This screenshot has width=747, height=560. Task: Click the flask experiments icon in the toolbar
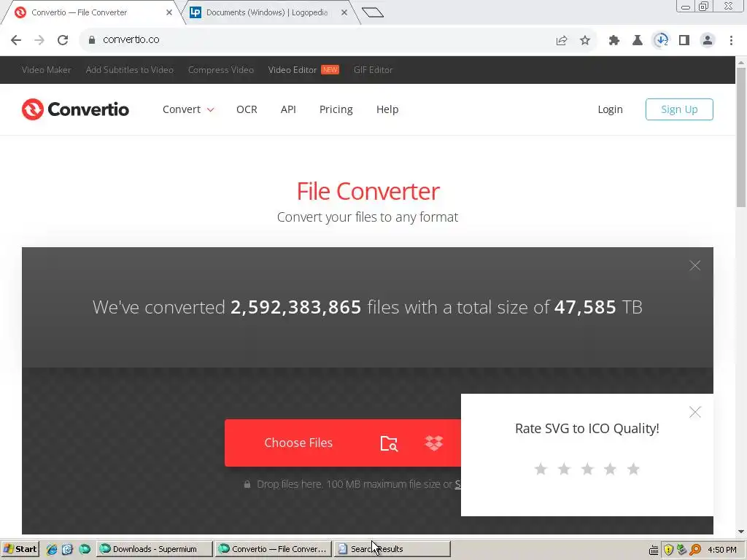click(638, 41)
